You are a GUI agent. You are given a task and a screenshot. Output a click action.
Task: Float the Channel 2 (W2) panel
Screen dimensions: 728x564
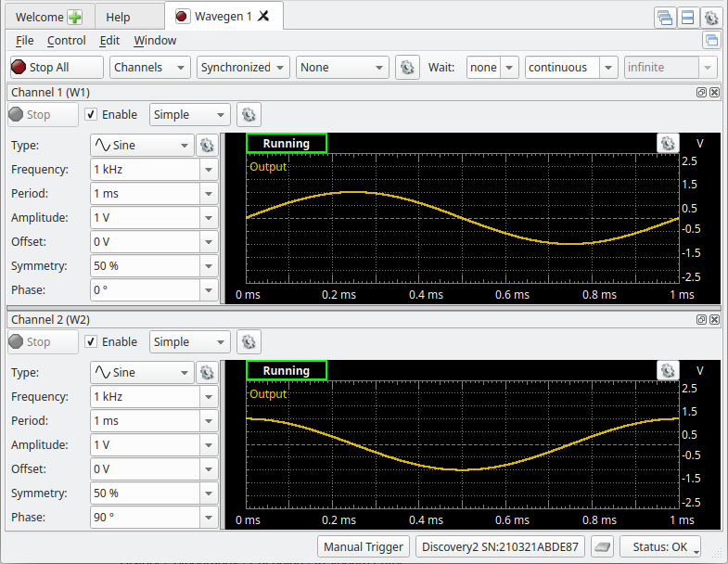(701, 320)
